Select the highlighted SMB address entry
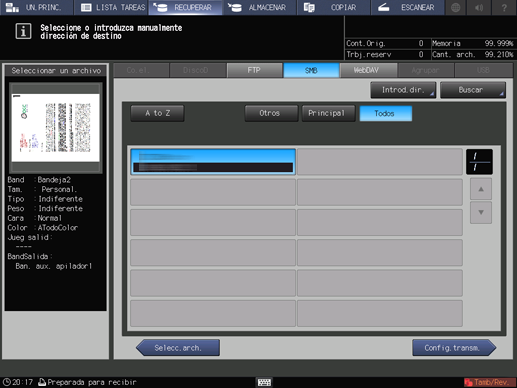Image resolution: width=517 pixels, height=388 pixels. (213, 162)
